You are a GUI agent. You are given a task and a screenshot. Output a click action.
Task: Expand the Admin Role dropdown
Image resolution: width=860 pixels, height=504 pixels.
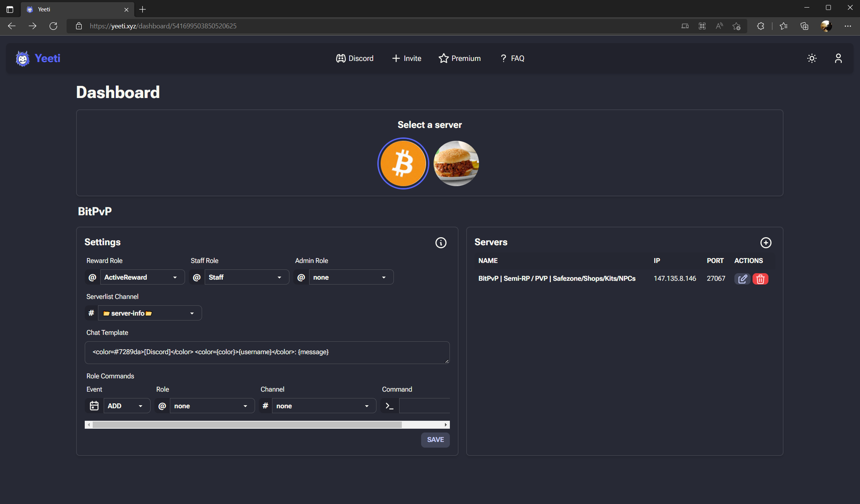[x=351, y=277]
